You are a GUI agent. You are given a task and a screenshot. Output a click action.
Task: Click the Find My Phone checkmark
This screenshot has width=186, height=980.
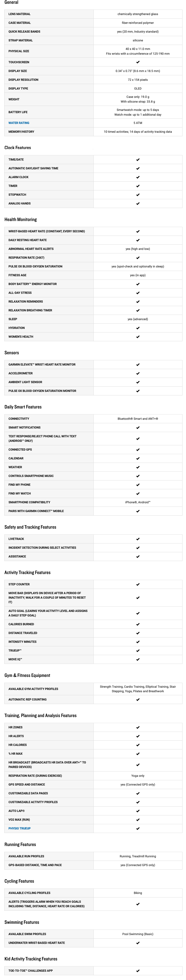[x=138, y=485]
